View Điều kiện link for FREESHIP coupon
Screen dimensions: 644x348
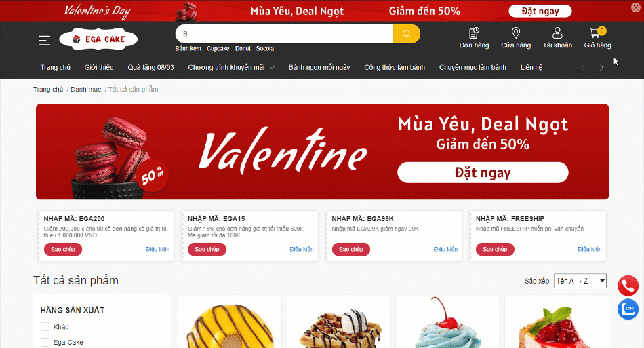[589, 249]
